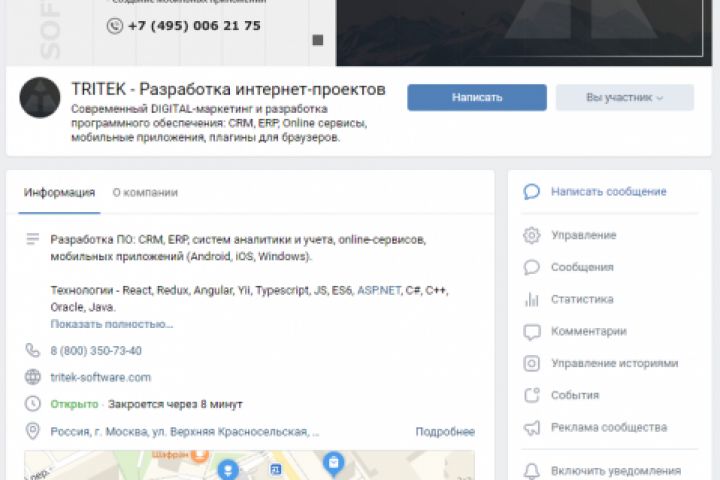Click the Реклама сообщества megaphone icon
The height and width of the screenshot is (480, 720).
click(x=531, y=428)
